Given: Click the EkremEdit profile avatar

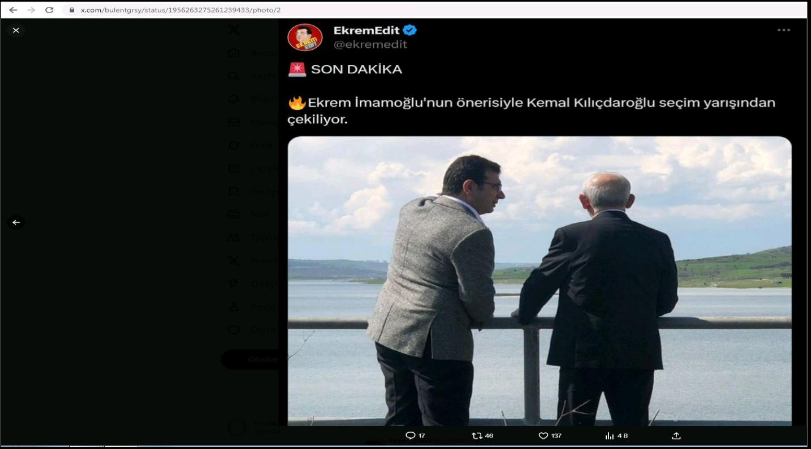Looking at the screenshot, I should click(x=305, y=38).
